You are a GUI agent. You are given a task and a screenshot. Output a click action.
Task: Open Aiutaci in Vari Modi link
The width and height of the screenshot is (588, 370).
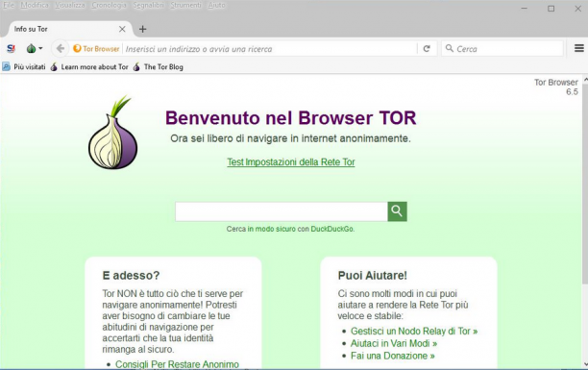[394, 343]
